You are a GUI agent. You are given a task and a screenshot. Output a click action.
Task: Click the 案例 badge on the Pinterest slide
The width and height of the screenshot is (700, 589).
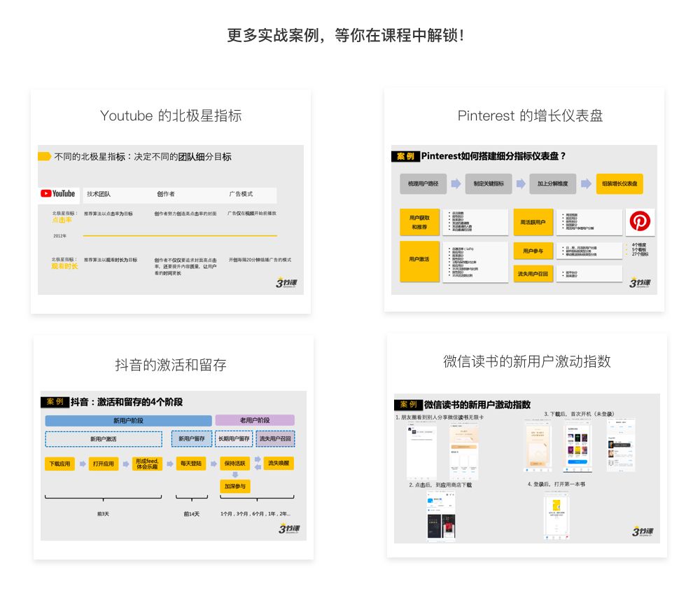pyautogui.click(x=406, y=156)
